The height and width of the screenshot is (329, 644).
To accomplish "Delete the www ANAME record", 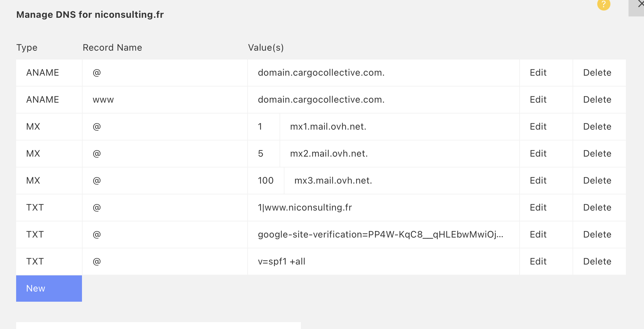I will point(597,100).
